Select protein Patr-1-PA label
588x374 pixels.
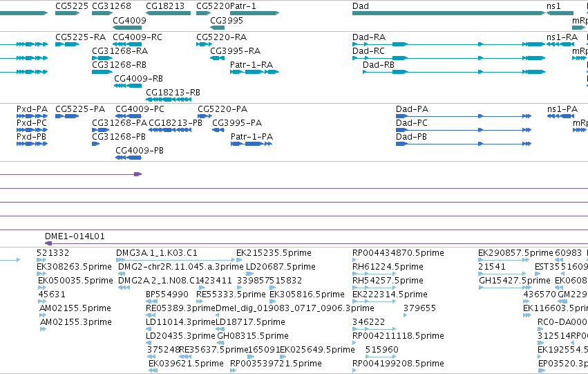[252, 137]
